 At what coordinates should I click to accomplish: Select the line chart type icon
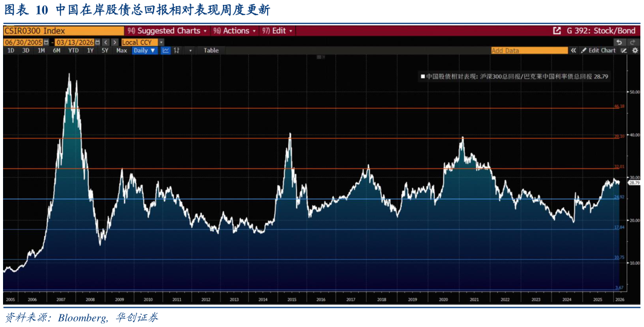coord(166,51)
